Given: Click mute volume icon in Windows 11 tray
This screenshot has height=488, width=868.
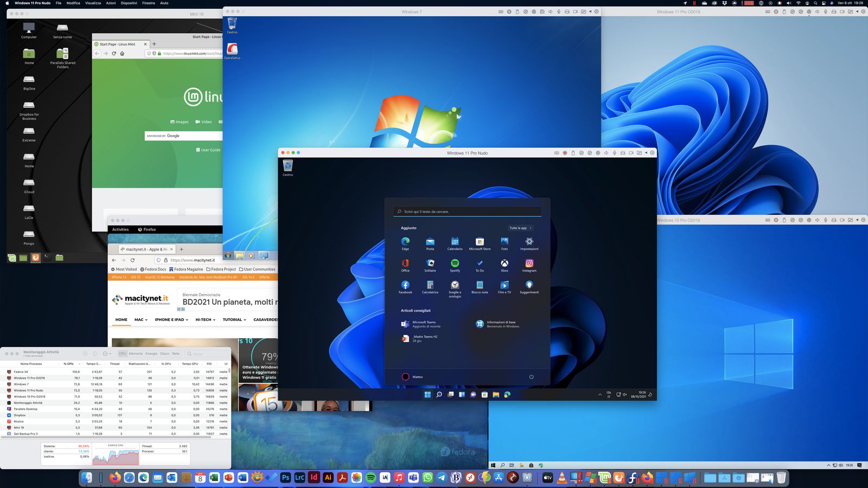Looking at the screenshot, I should point(624,394).
